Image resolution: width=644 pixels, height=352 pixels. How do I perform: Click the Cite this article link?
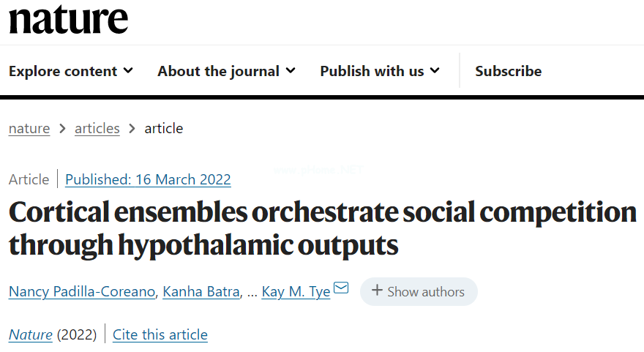160,334
